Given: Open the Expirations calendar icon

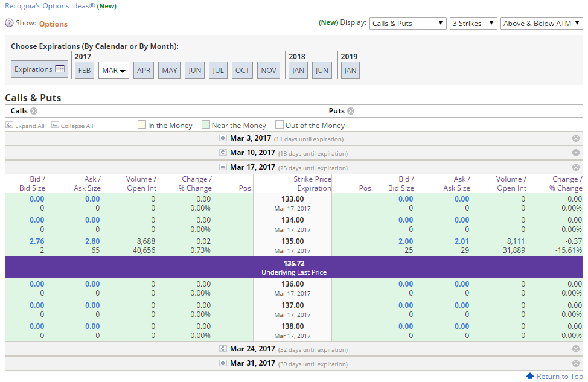Looking at the screenshot, I should coord(60,69).
